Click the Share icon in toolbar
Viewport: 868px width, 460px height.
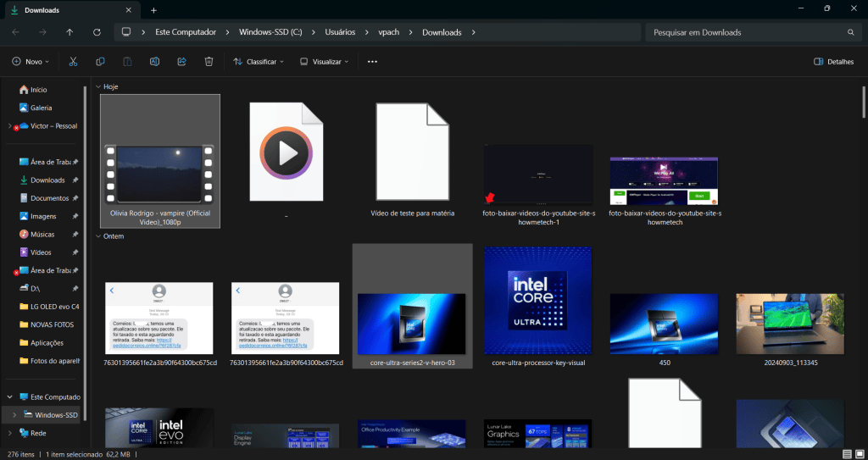pyautogui.click(x=181, y=62)
